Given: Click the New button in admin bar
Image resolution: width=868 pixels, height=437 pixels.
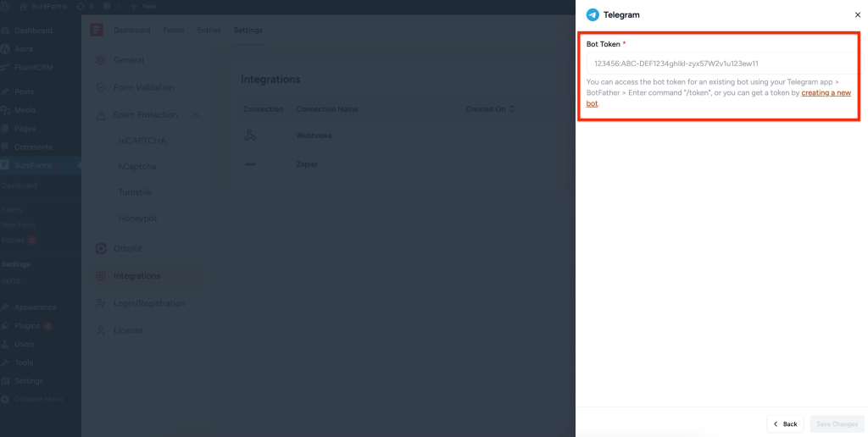Looking at the screenshot, I should point(142,7).
